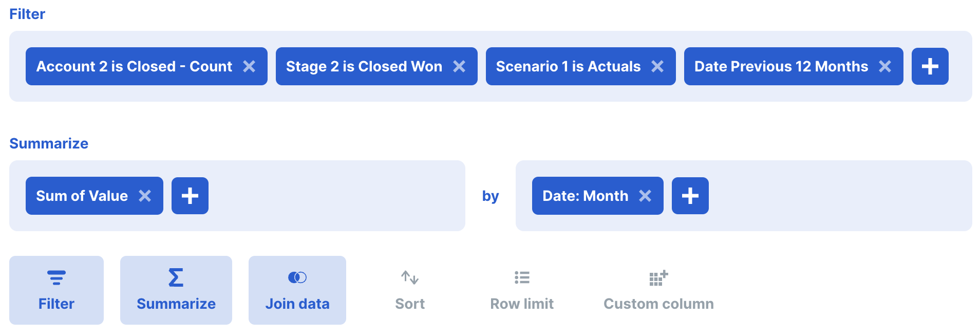
Task: Add another summarize metric with plus
Action: [x=190, y=196]
